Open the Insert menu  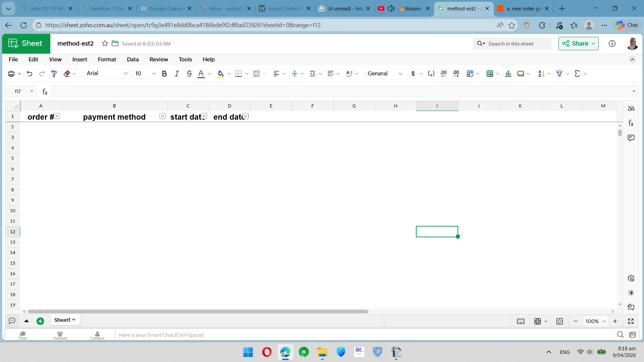click(79, 59)
